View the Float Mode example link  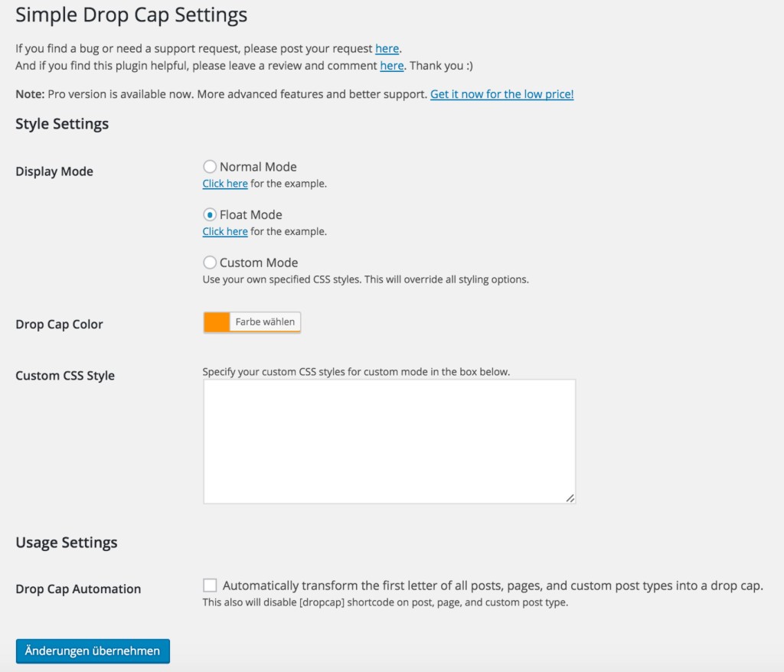[224, 231]
